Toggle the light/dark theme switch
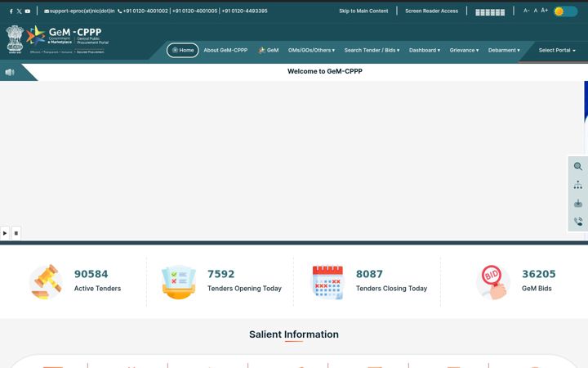The width and height of the screenshot is (588, 368). (566, 11)
